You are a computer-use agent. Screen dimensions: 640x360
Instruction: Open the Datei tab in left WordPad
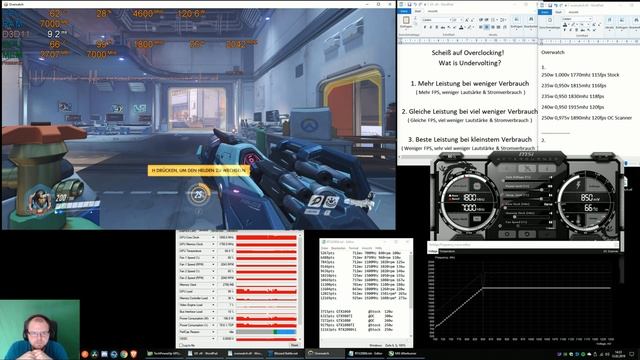click(x=404, y=11)
